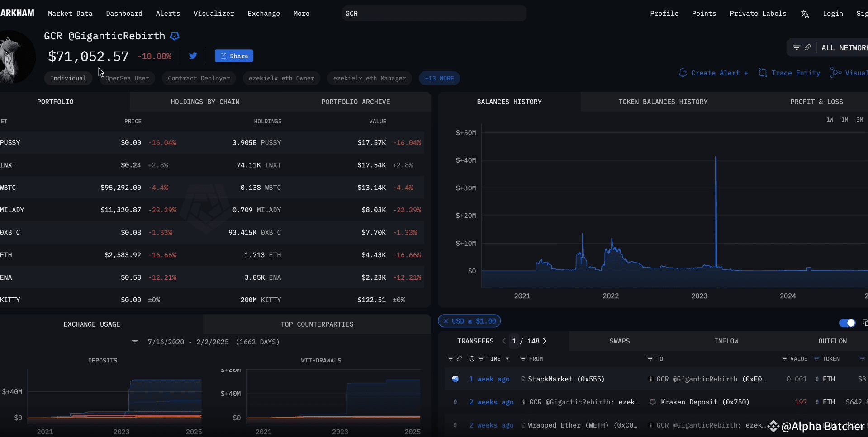The image size is (868, 437).
Task: Click Login in the header
Action: (x=833, y=14)
